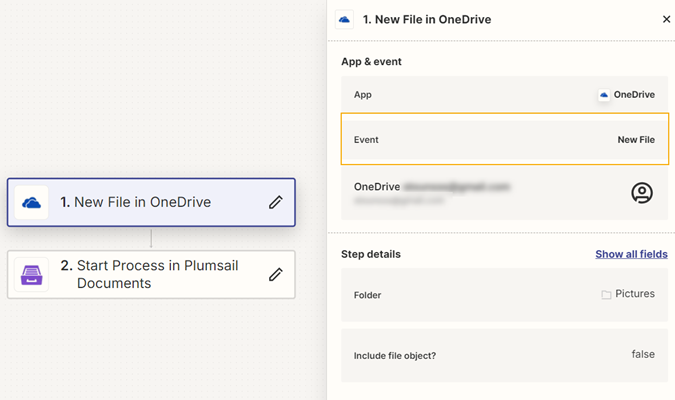Click the folder icon beside Pictures
Viewport: 675px width, 400px height.
click(606, 295)
